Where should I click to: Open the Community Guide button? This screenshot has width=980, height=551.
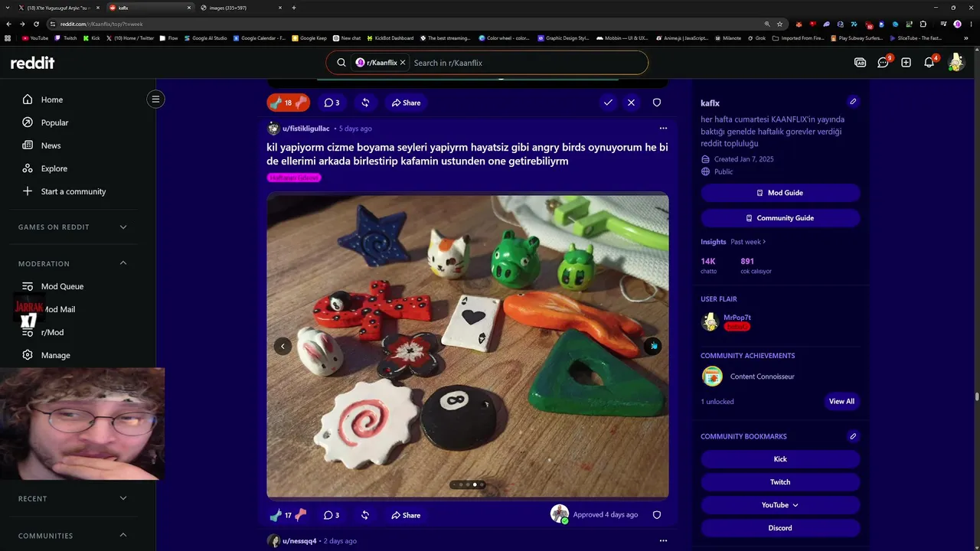coord(780,218)
